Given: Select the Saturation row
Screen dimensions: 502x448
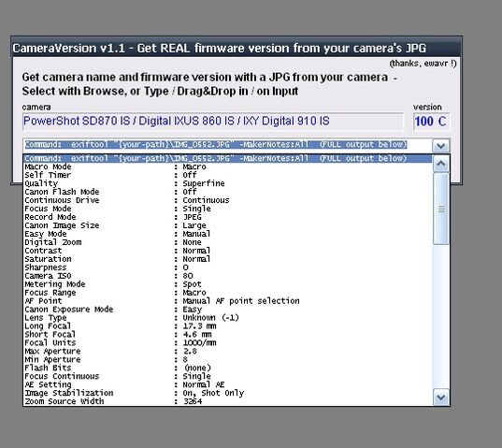Looking at the screenshot, I should (227, 259).
